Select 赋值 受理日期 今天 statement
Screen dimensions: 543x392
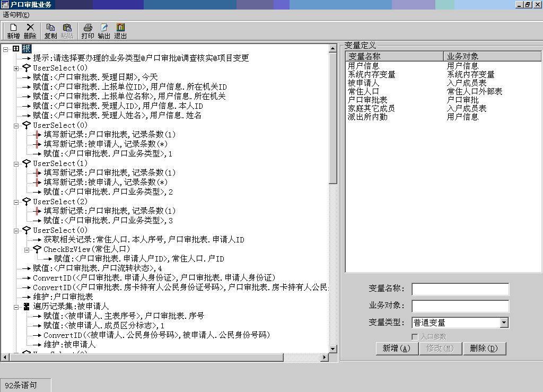coord(95,77)
